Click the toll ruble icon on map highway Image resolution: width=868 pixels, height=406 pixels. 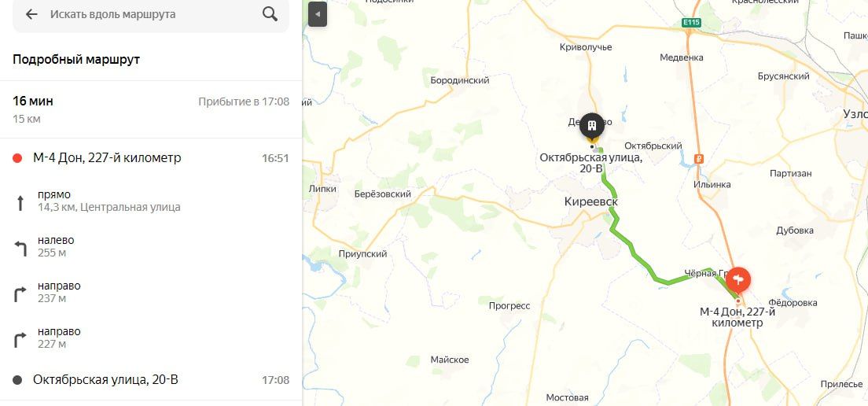699,158
